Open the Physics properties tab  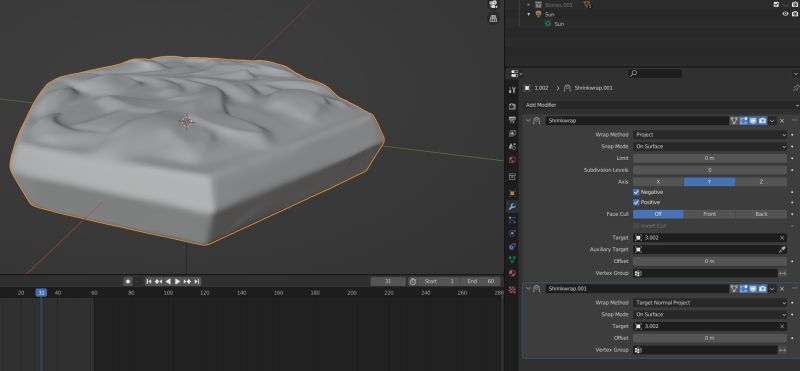point(512,233)
